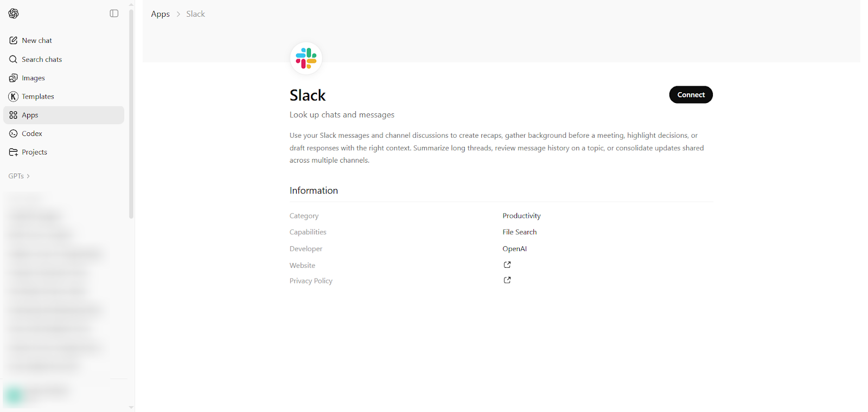868x412 pixels.
Task: Open the Privacy Policy external link icon
Action: [507, 280]
